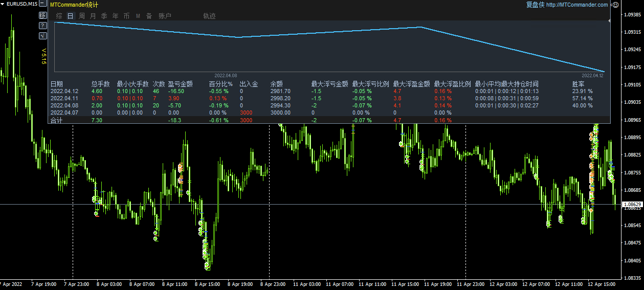Click the 总手数 column header
The image size is (644, 290).
coord(101,84)
